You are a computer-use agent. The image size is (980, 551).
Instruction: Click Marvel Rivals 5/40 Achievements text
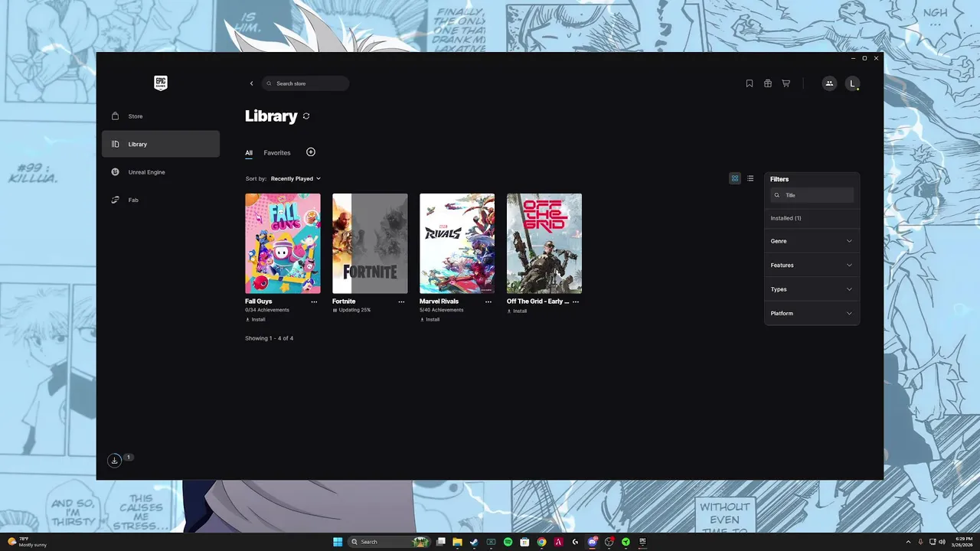pos(442,310)
